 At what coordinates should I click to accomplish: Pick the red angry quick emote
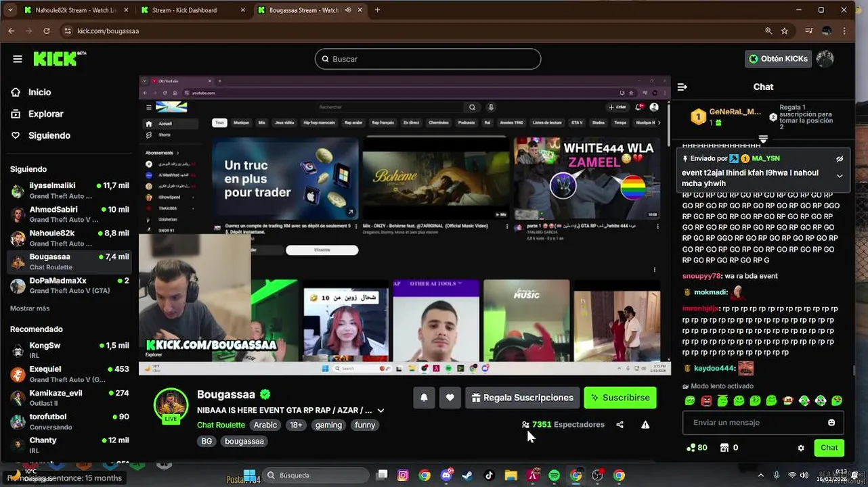point(706,401)
